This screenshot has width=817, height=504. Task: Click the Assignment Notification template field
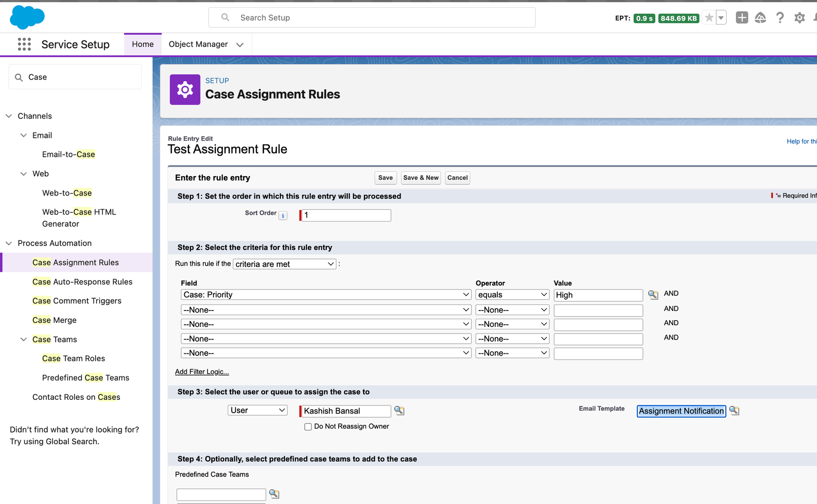681,411
